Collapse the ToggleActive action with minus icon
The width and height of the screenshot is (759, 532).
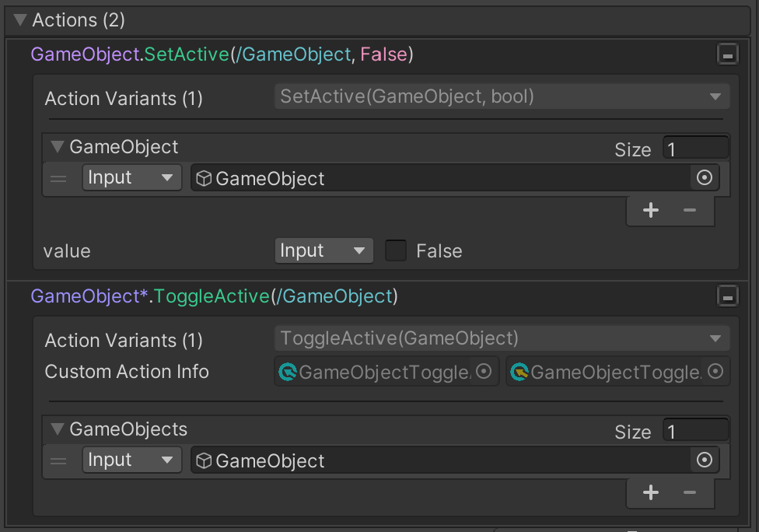(x=727, y=296)
